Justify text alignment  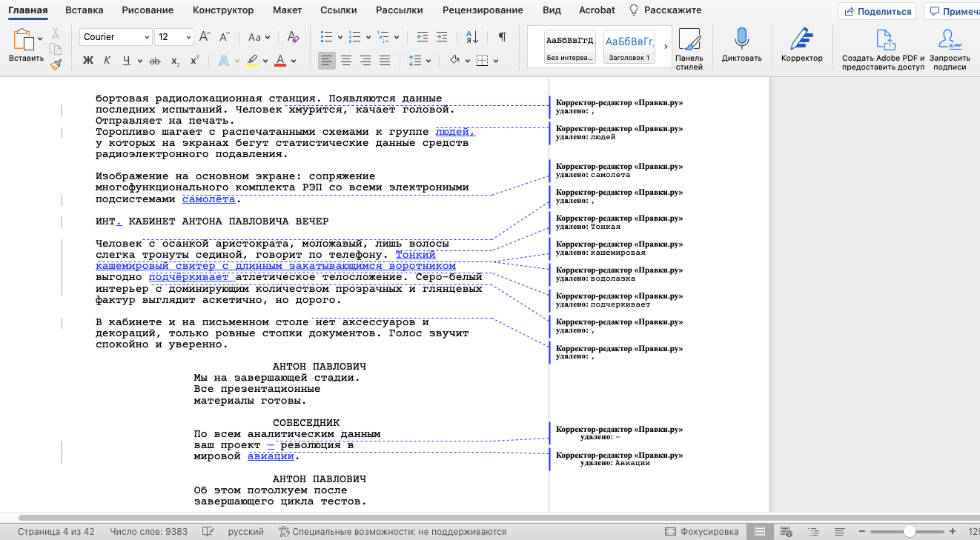[x=385, y=61]
